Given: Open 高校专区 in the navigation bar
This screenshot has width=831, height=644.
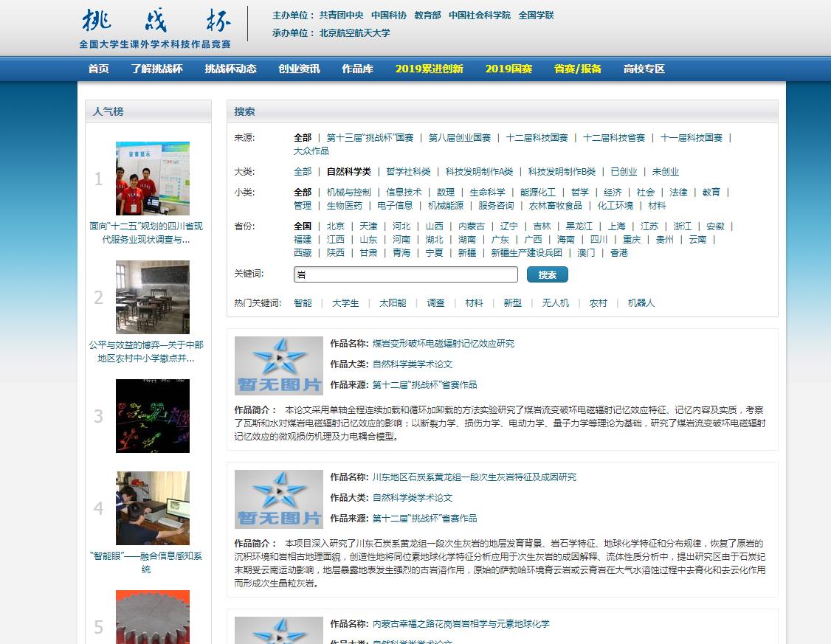Looking at the screenshot, I should [644, 69].
